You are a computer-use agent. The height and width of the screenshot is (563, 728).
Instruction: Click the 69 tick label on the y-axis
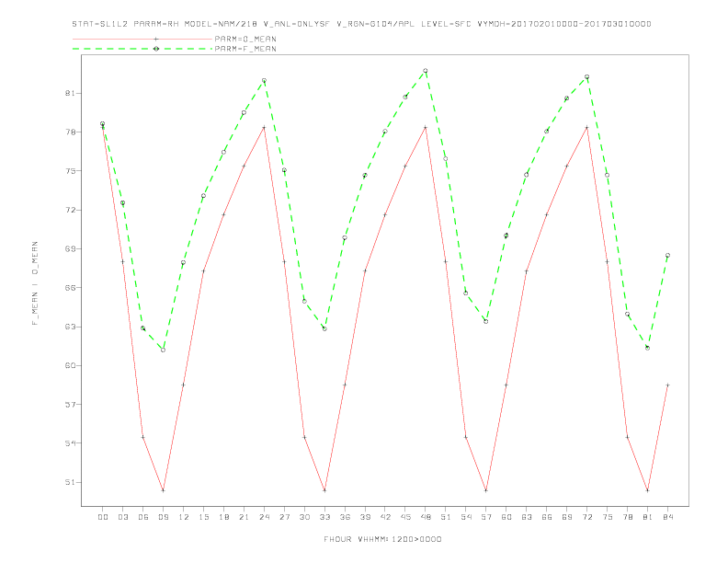(x=70, y=248)
